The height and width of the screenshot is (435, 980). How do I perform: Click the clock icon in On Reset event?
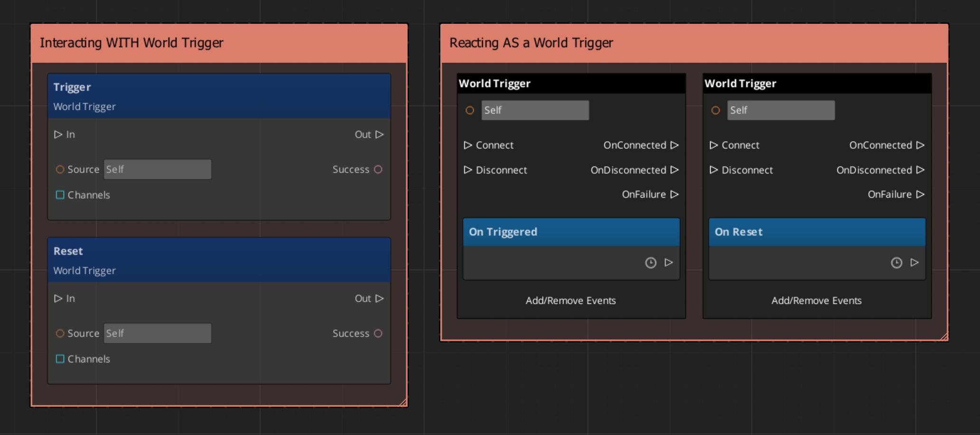[x=896, y=263]
